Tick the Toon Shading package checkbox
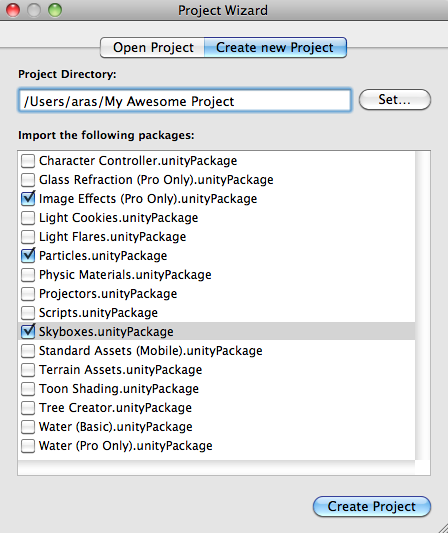The width and height of the screenshot is (448, 533). tap(28, 389)
